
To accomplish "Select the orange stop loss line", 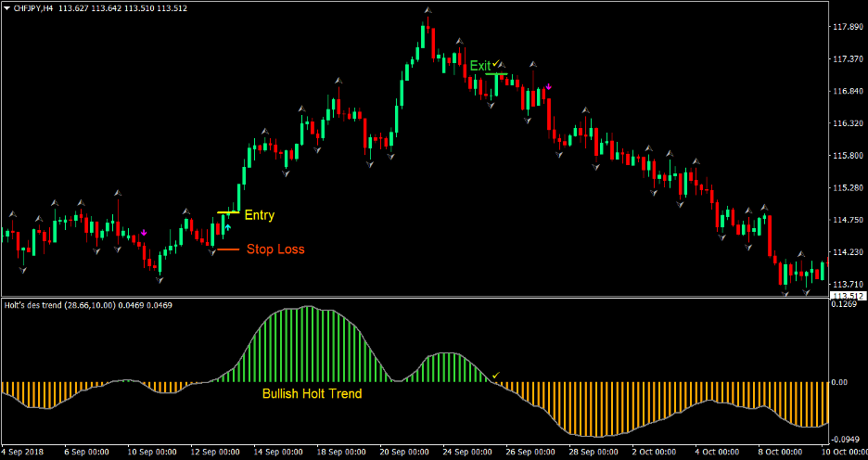I will click(228, 249).
